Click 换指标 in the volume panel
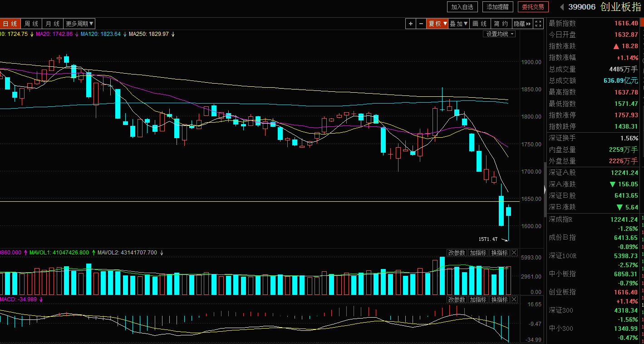The height and width of the screenshot is (344, 644). point(499,253)
